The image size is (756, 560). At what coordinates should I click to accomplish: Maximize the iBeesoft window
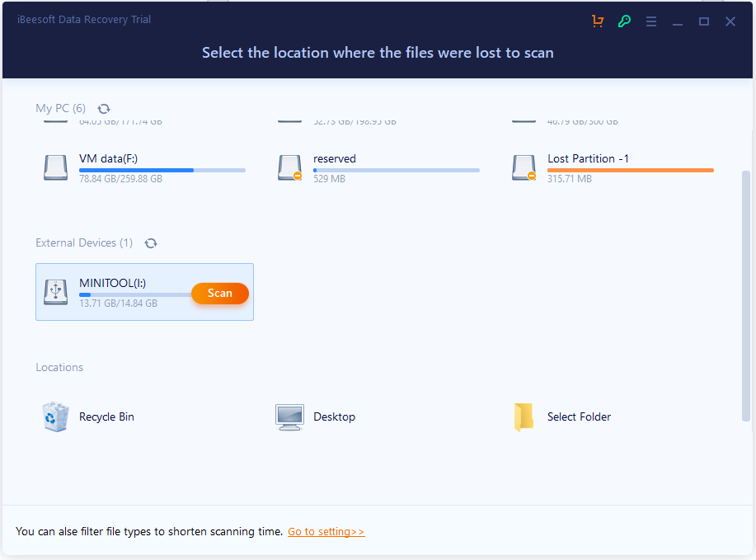[x=704, y=21]
